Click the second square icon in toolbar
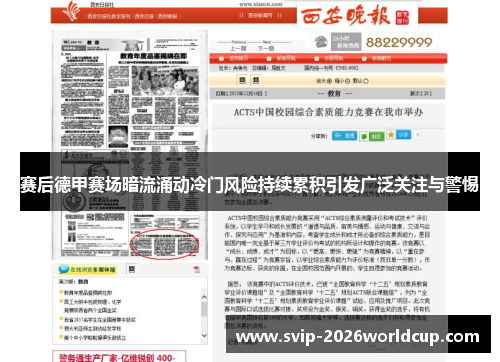This screenshot has height=362, width=500. click(256, 80)
